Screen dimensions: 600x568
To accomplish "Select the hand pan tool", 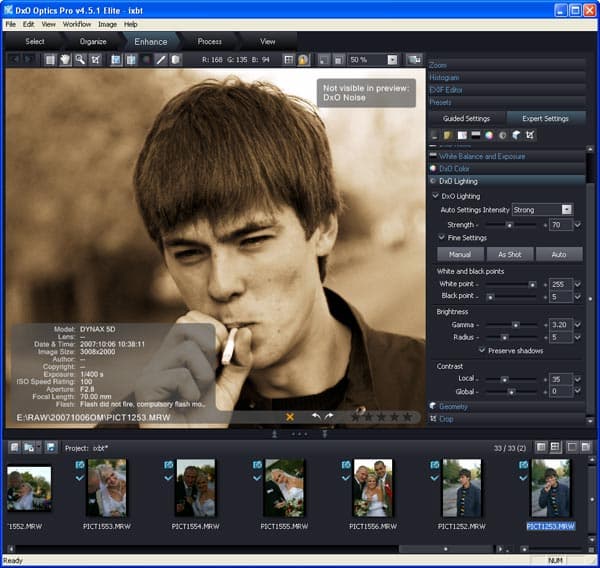I will click(x=65, y=60).
